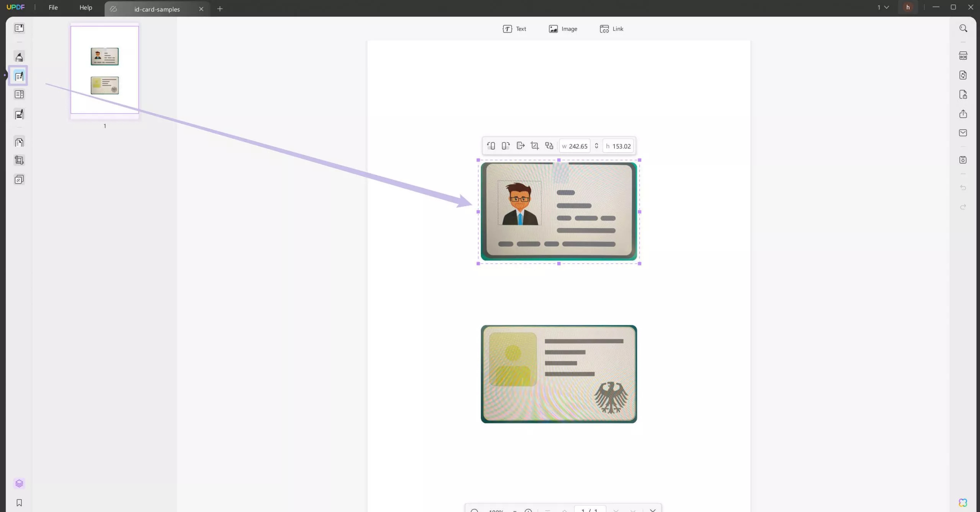
Task: Open the Organize Pages tool
Action: tap(19, 142)
